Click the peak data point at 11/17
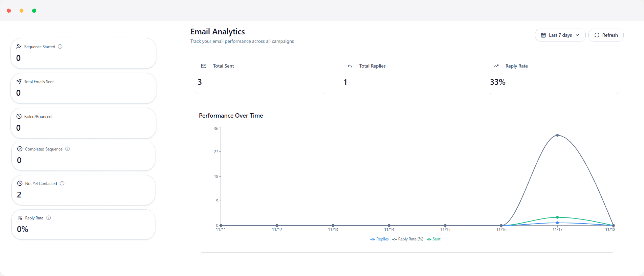Viewport: 644px width, 276px height. coord(558,135)
